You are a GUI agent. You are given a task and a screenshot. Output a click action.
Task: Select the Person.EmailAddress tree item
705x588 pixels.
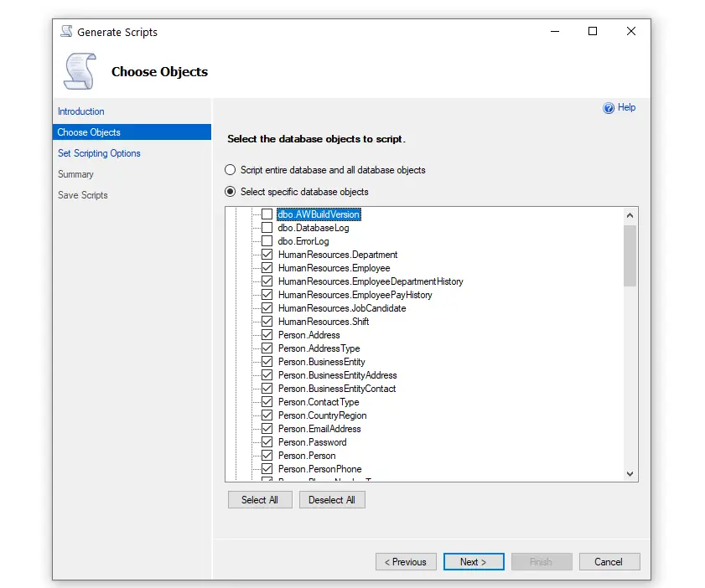coord(319,429)
